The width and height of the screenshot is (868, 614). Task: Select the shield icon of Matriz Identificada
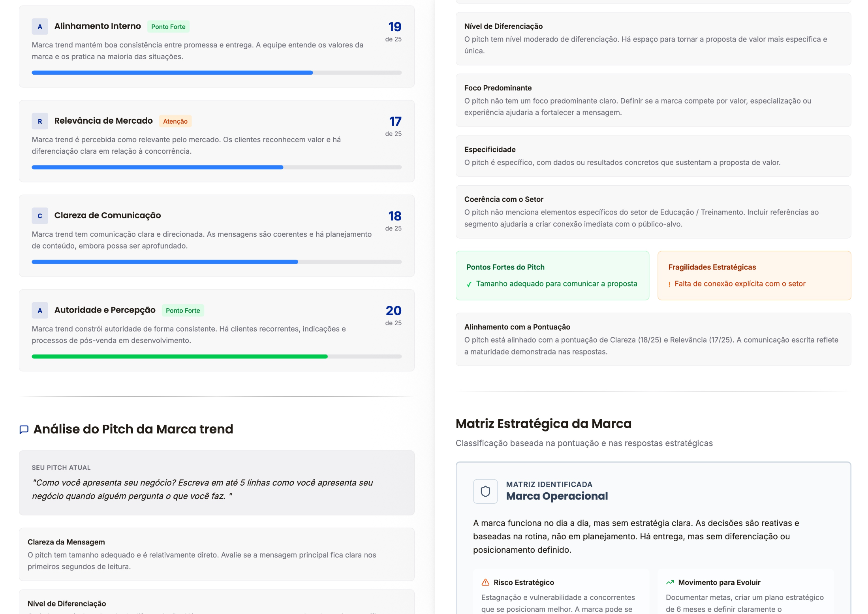point(485,491)
